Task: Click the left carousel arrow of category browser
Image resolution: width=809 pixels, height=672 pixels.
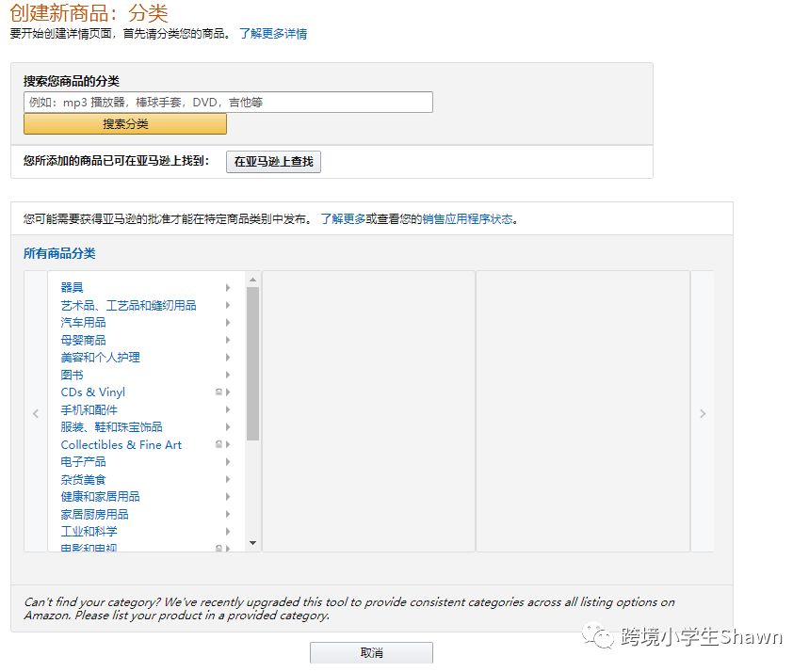Action: (36, 413)
